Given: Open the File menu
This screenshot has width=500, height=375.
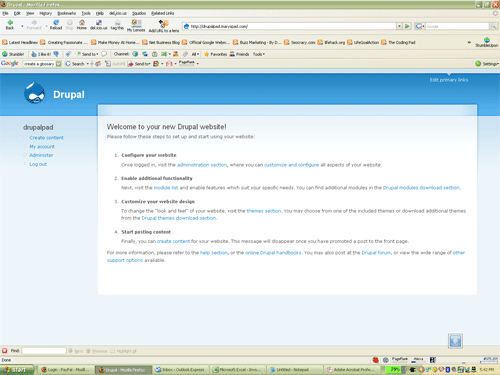Looking at the screenshot, I should [5, 13].
